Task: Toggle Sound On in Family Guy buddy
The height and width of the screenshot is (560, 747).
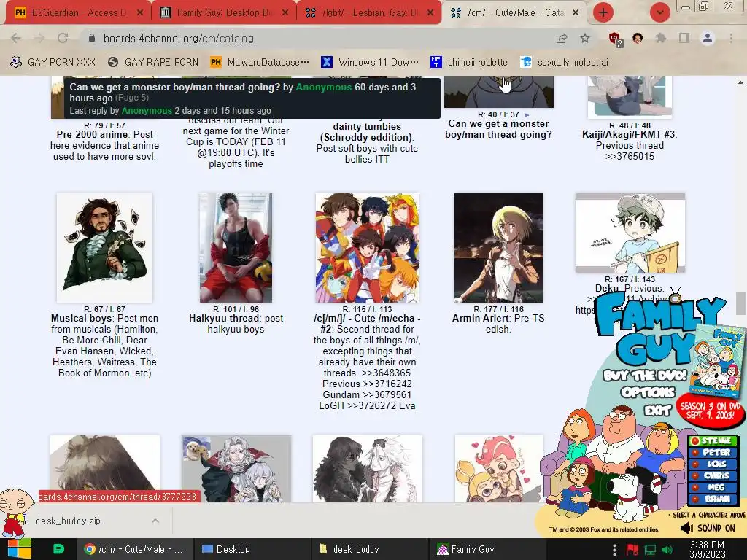Action: [x=708, y=528]
